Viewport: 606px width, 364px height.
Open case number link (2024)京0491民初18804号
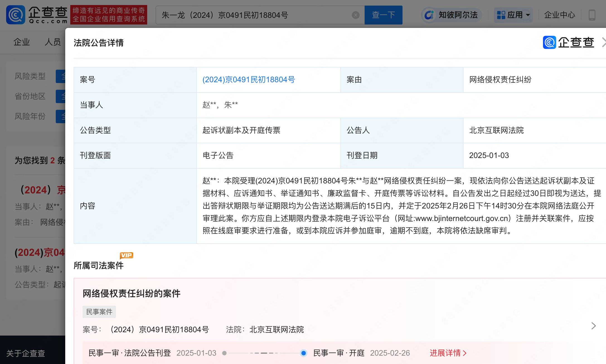click(x=249, y=80)
